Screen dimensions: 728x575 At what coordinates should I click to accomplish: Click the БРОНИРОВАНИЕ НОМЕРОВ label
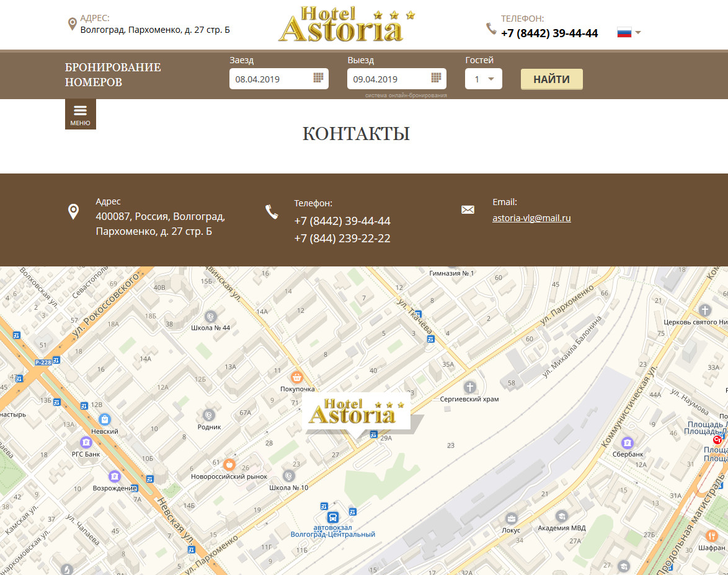pos(113,75)
